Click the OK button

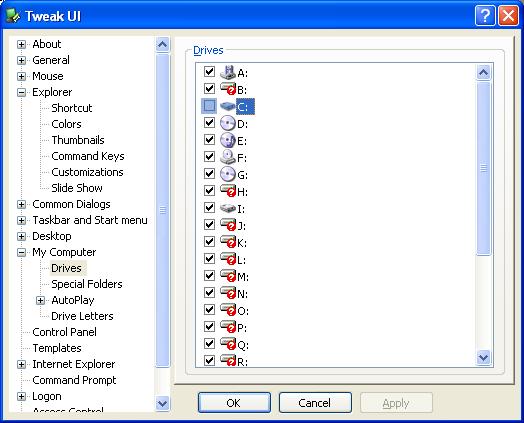click(x=234, y=403)
